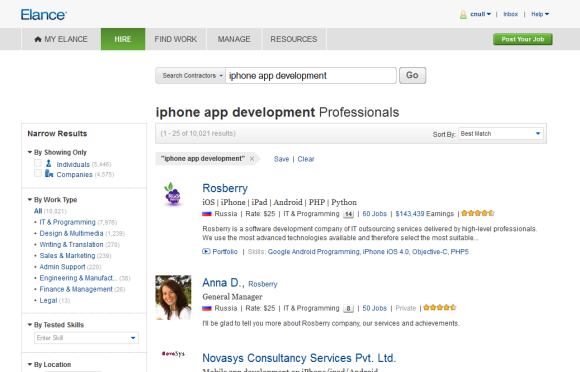
Task: Click the Companies group icon
Action: pos(49,173)
